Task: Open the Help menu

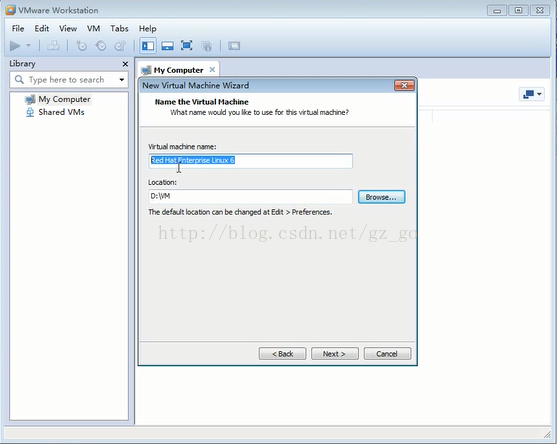Action: [147, 28]
